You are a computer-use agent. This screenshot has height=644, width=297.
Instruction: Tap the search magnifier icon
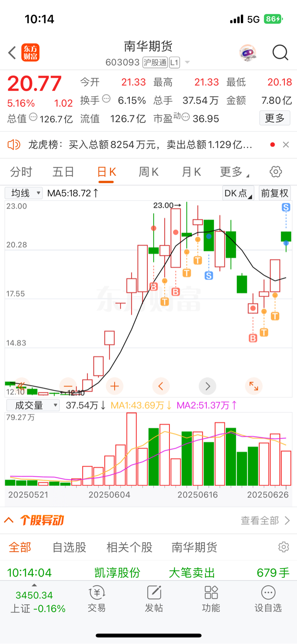point(280,53)
